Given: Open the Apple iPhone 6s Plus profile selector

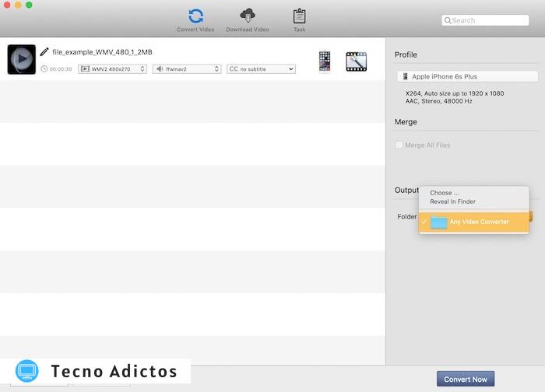Looking at the screenshot, I should click(x=466, y=76).
